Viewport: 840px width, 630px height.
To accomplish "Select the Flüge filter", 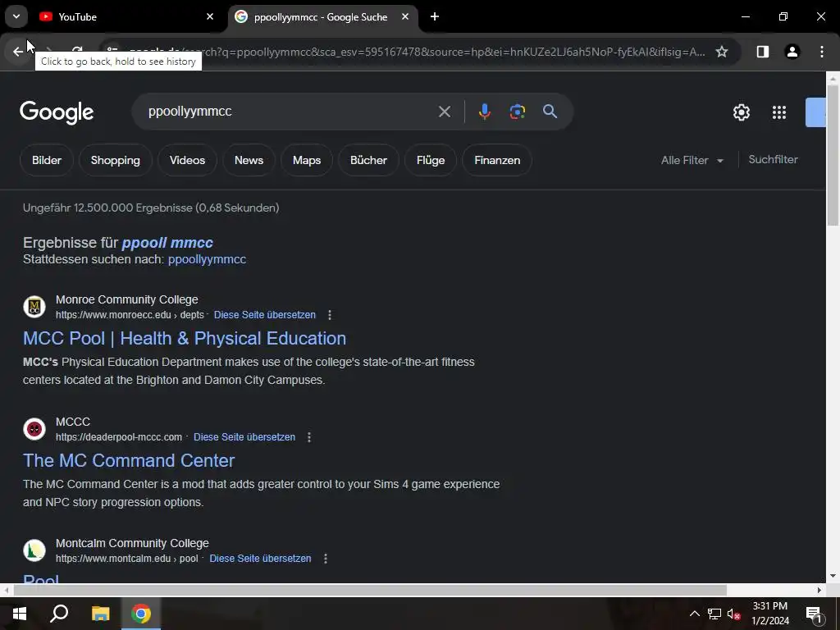I will coord(431,160).
